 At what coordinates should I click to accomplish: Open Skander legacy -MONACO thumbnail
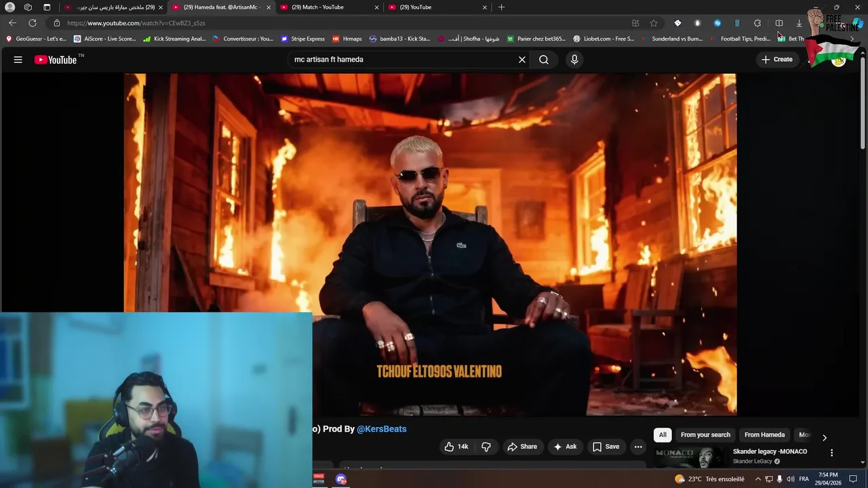pyautogui.click(x=690, y=457)
